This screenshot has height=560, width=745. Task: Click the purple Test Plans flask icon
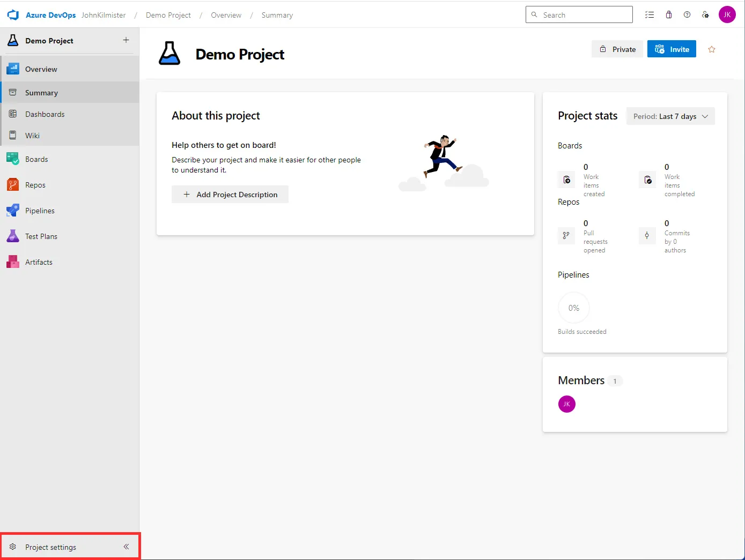(x=13, y=236)
